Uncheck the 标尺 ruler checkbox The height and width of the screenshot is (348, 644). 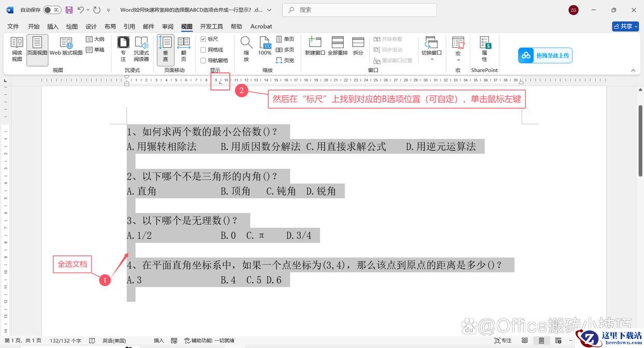(204, 39)
